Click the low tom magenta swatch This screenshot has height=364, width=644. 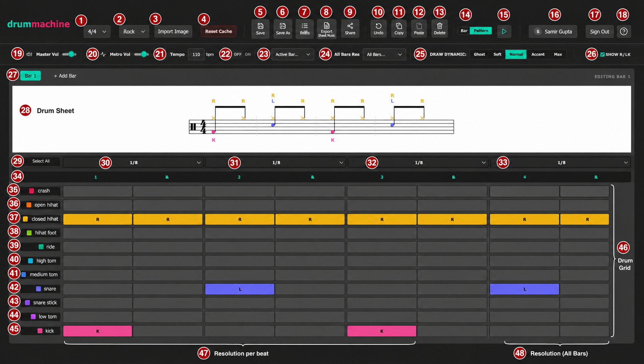(33, 317)
